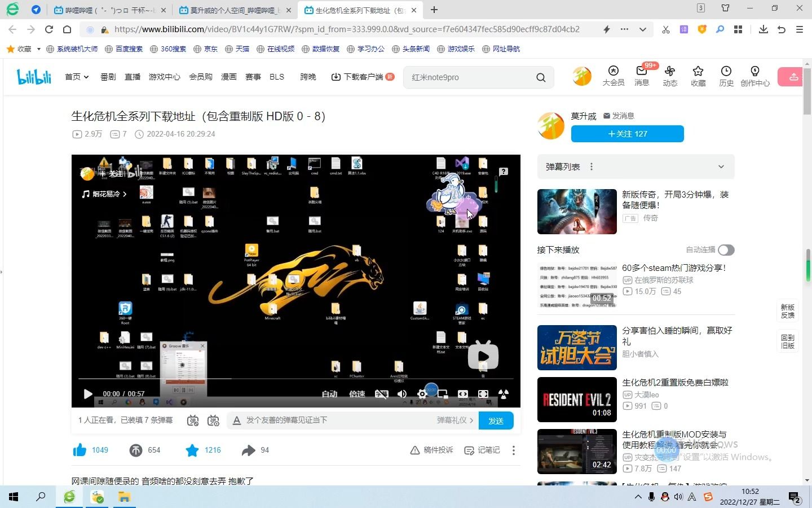Open the 烟花易冷 background music link on the video

(x=105, y=194)
